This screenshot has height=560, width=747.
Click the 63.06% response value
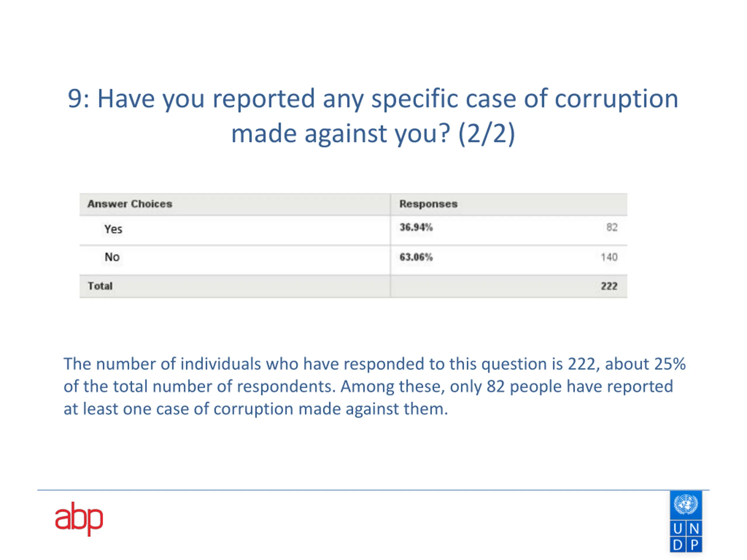[x=416, y=257]
